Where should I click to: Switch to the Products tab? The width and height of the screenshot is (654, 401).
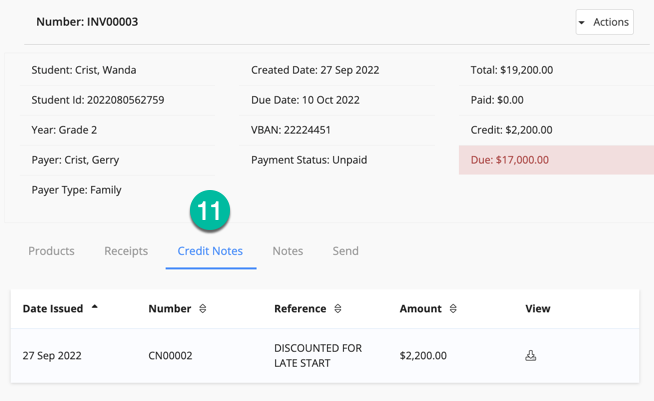click(51, 251)
